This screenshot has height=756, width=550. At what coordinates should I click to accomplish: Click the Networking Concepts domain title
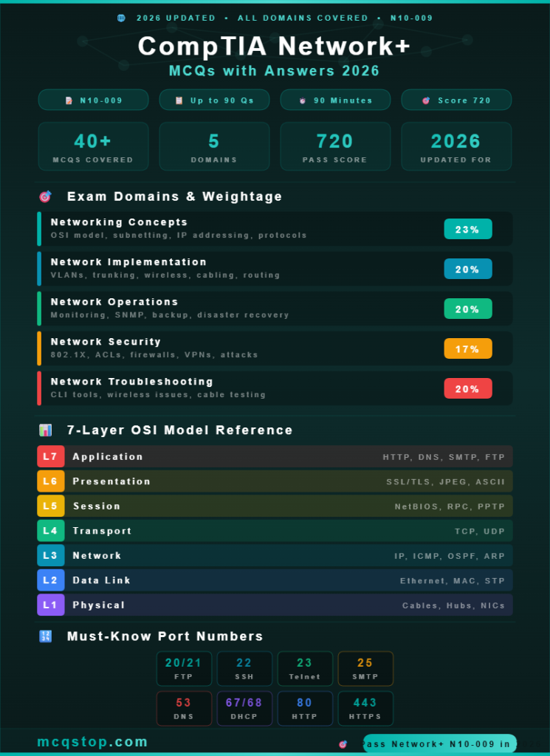point(119,222)
